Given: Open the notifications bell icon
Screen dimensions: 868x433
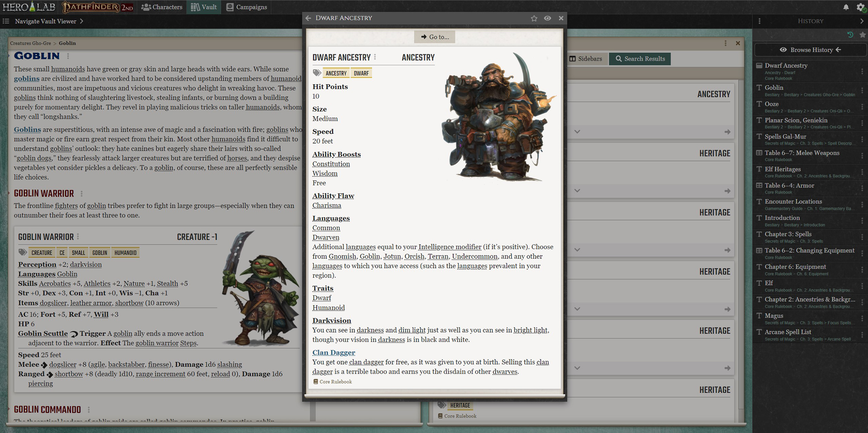Looking at the screenshot, I should (x=846, y=7).
